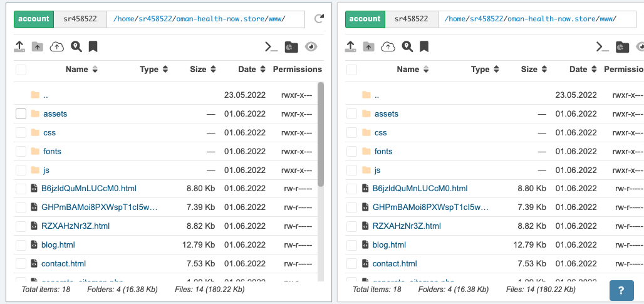Open the terminal console in left panel
Screen dimensions: 644x304
(271, 46)
